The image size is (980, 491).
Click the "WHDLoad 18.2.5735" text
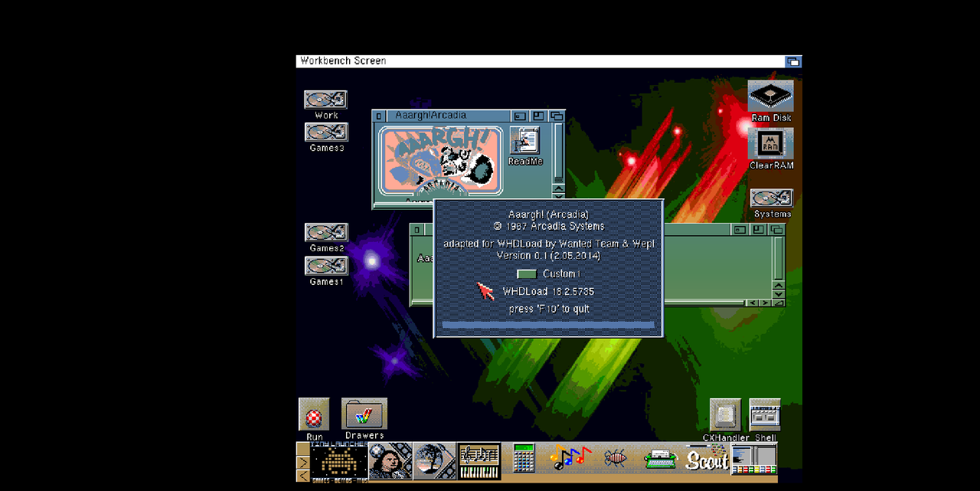tap(548, 292)
